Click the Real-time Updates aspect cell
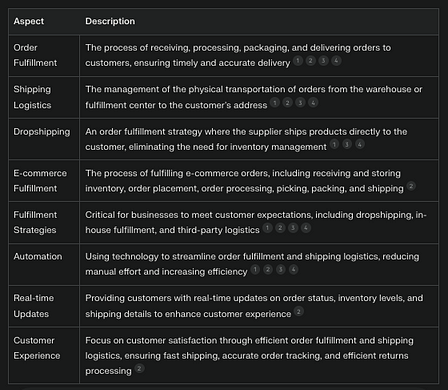Image resolution: width=448 pixels, height=390 pixels. [44, 306]
